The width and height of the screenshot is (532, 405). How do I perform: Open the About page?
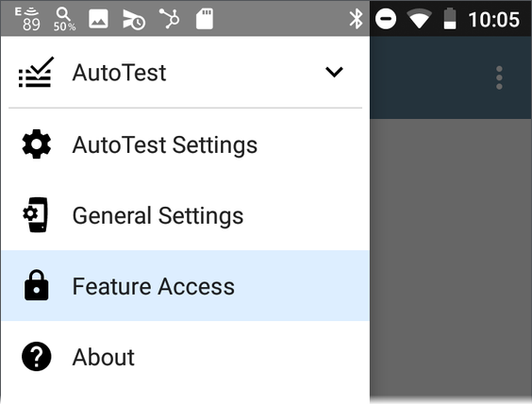click(185, 357)
